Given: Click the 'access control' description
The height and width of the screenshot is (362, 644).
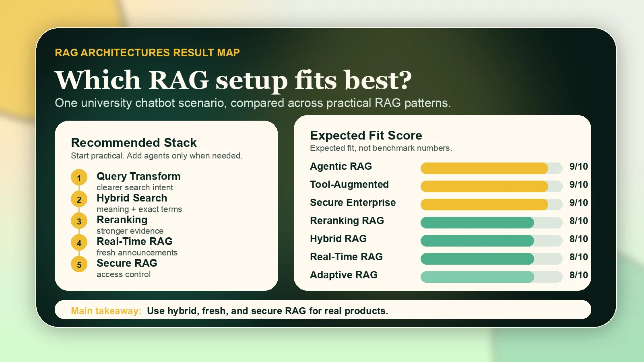Looking at the screenshot, I should pos(124,274).
